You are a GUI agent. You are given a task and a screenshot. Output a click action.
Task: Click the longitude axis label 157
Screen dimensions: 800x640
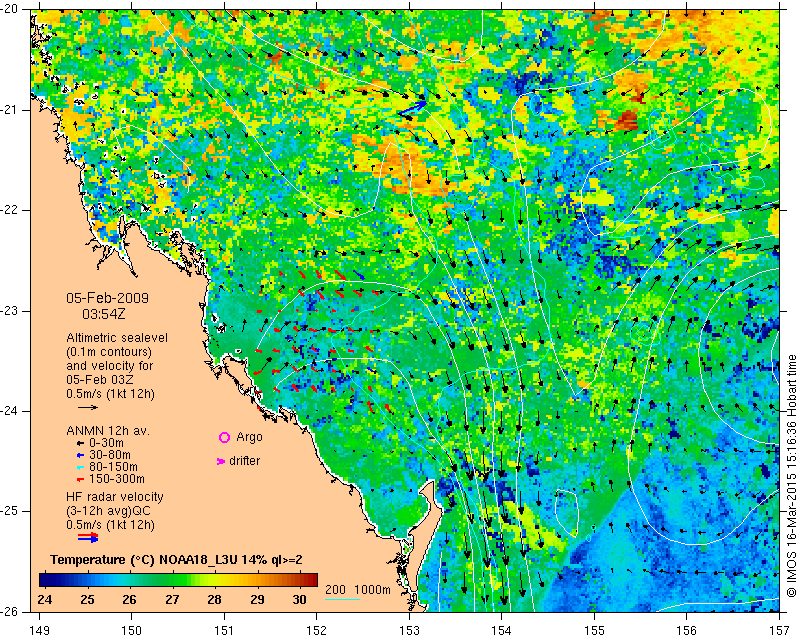point(780,631)
